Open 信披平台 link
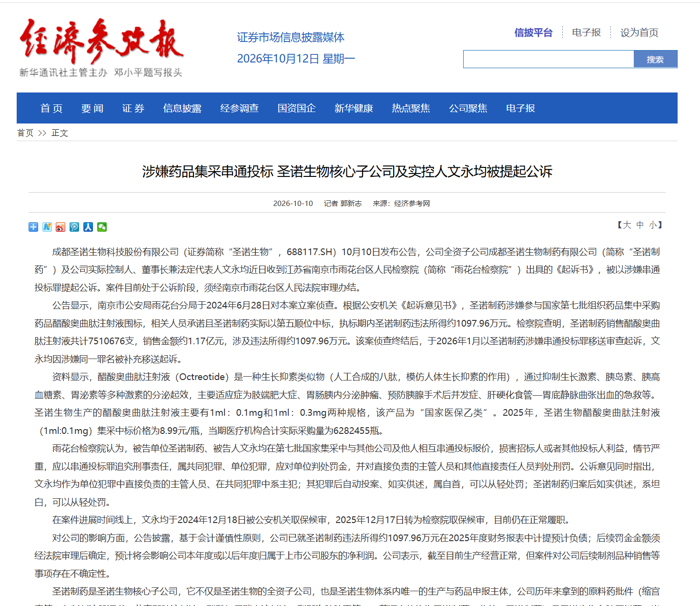The height and width of the screenshot is (606, 700). point(533,32)
